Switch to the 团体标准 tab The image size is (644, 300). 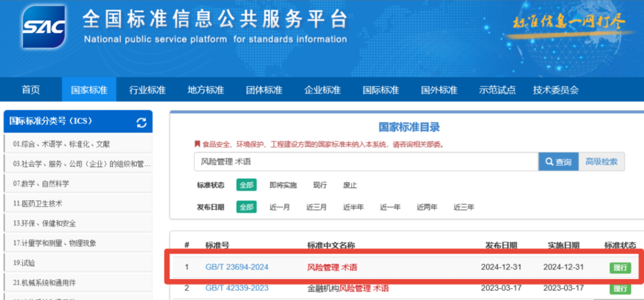(x=264, y=90)
